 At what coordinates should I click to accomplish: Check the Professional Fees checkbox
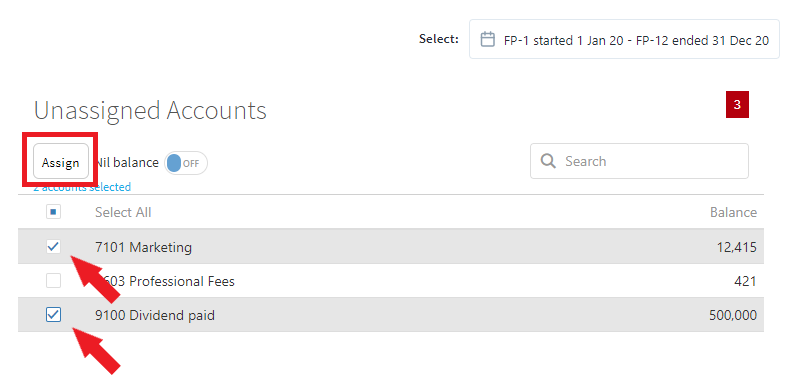point(53,280)
